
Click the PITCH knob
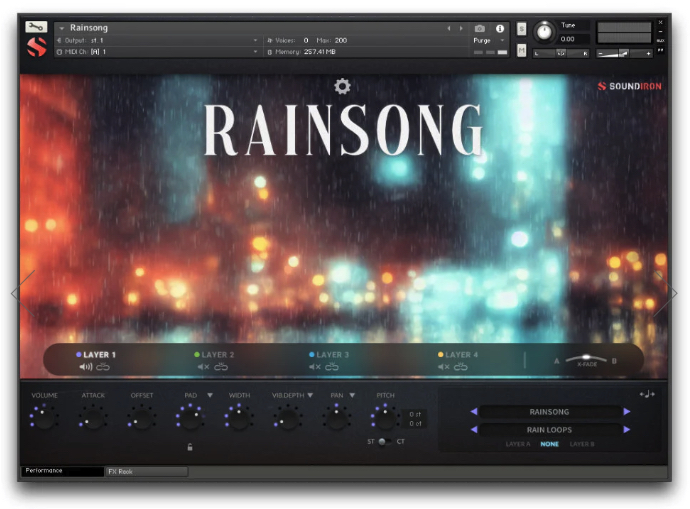385,417
